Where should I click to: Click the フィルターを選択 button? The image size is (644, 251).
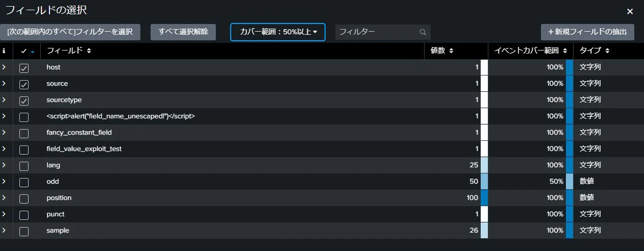pyautogui.click(x=70, y=32)
